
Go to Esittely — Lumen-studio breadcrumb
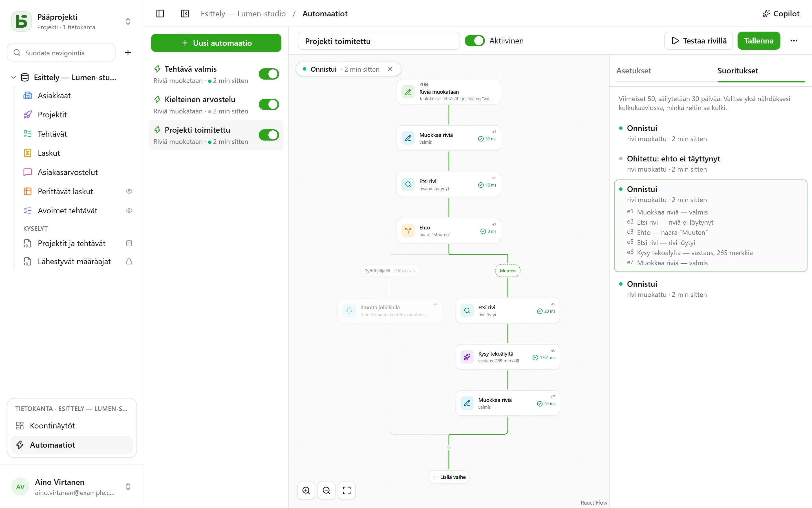(x=243, y=14)
